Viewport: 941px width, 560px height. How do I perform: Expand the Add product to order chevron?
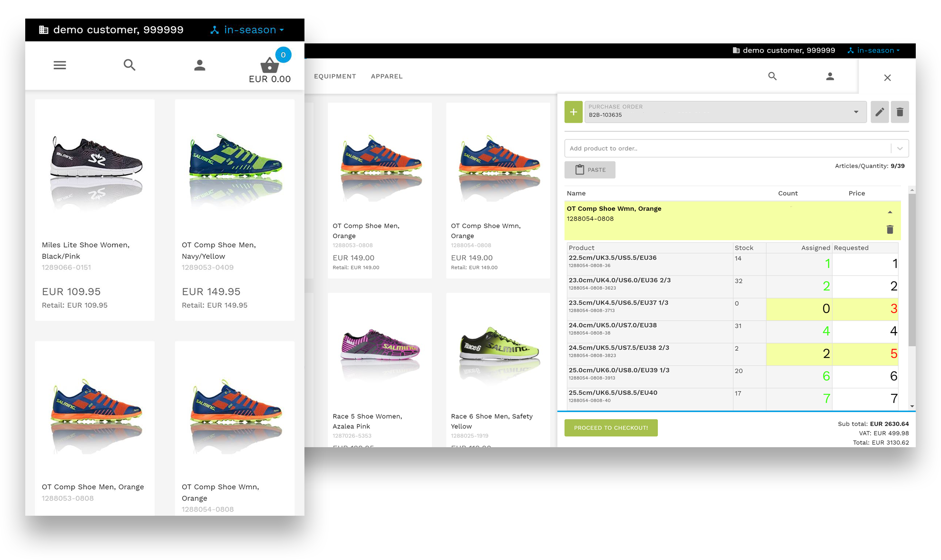(x=900, y=148)
